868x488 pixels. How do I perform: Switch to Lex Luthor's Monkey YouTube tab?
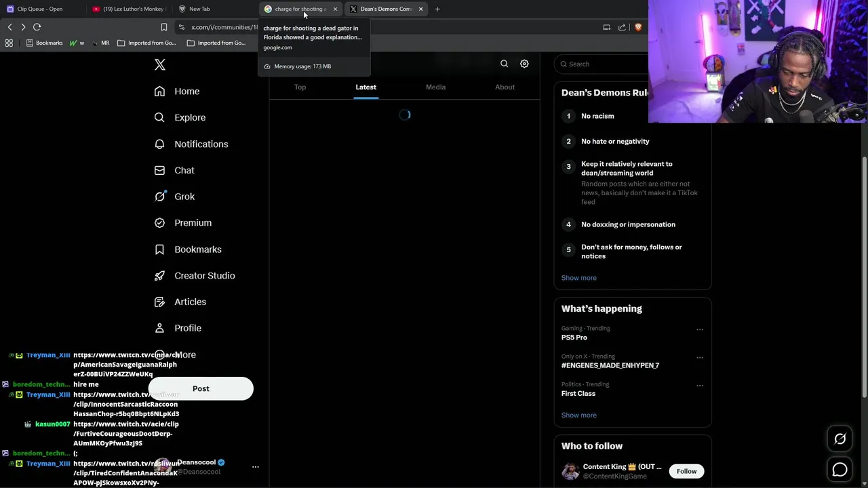pos(129,9)
